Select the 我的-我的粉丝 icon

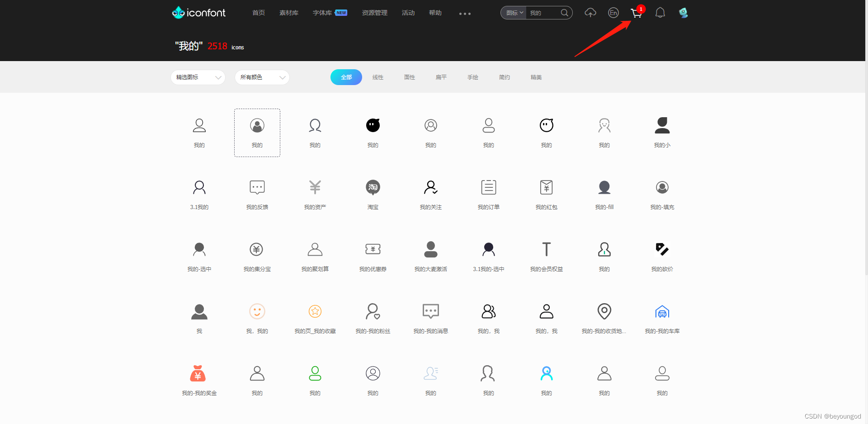pos(373,311)
